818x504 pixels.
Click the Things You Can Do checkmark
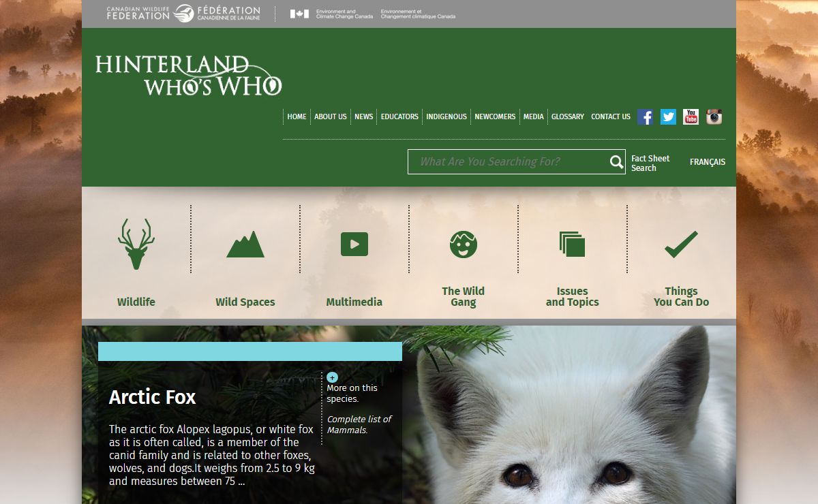(681, 245)
